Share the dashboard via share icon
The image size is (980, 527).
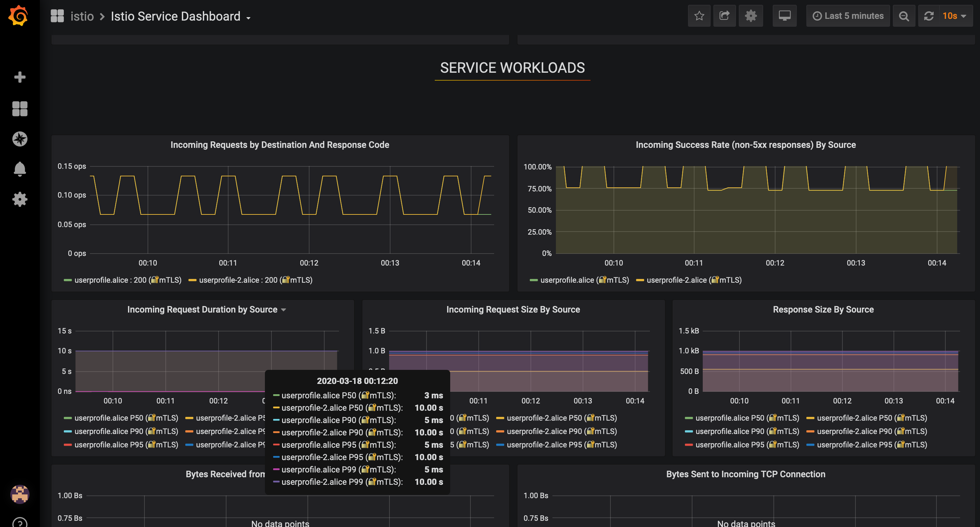pos(724,16)
